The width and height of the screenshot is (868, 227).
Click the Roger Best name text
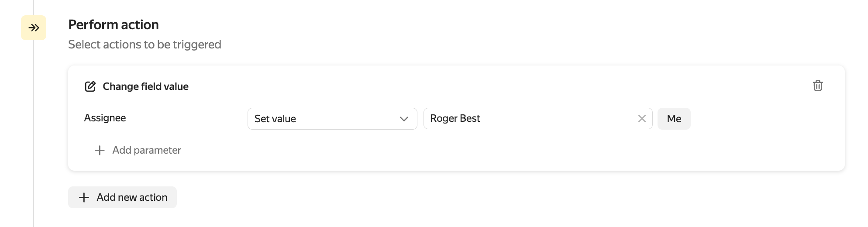(x=455, y=119)
